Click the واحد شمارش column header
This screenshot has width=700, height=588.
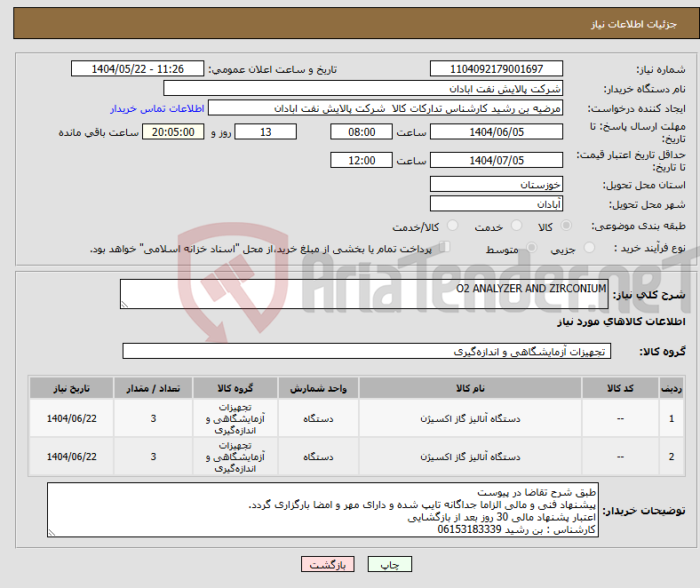[x=318, y=388]
